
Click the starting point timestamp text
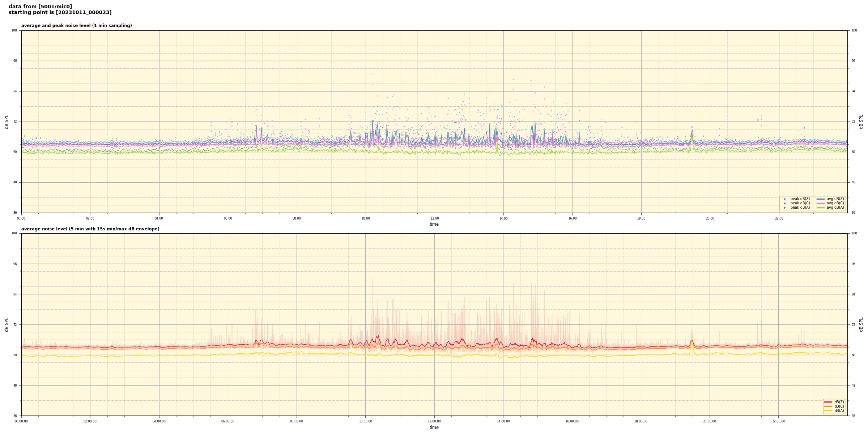60,13
